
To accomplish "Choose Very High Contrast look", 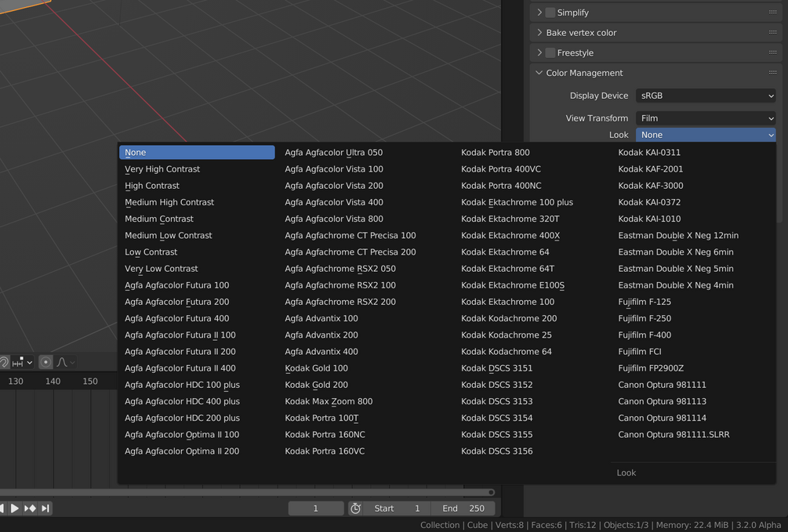I will pyautogui.click(x=162, y=168).
